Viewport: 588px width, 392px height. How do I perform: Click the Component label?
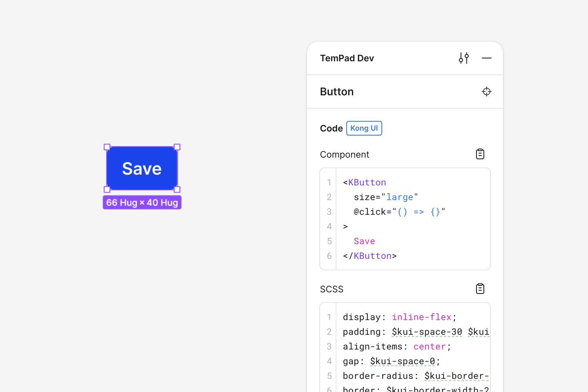click(x=345, y=154)
